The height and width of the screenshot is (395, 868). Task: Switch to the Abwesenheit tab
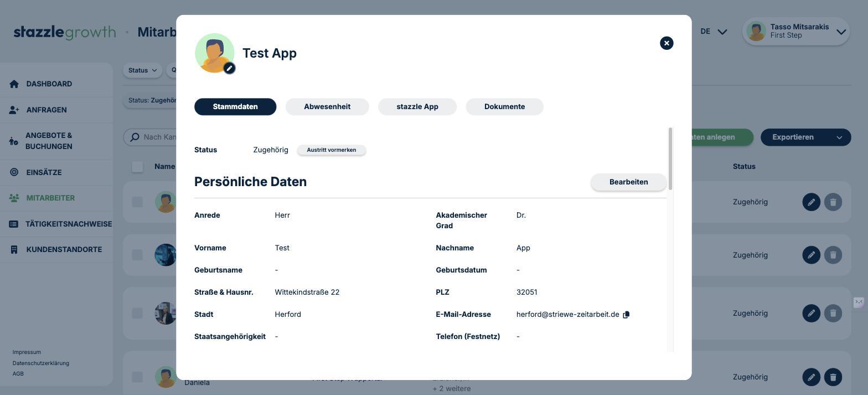327,107
